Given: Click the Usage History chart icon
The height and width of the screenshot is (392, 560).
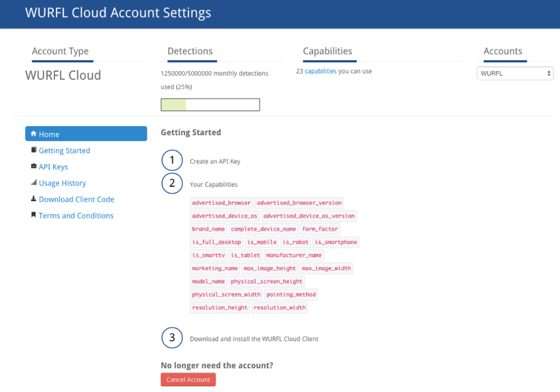Looking at the screenshot, I should 33,183.
